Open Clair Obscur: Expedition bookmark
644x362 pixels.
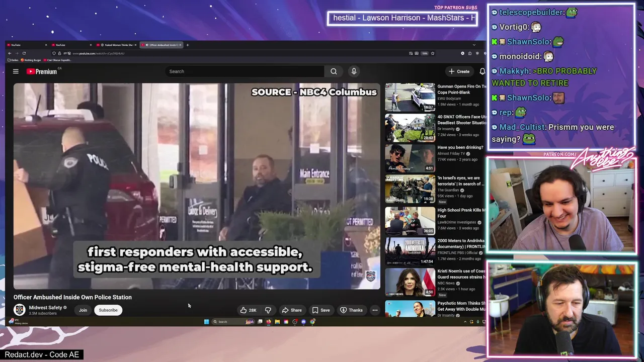point(57,60)
